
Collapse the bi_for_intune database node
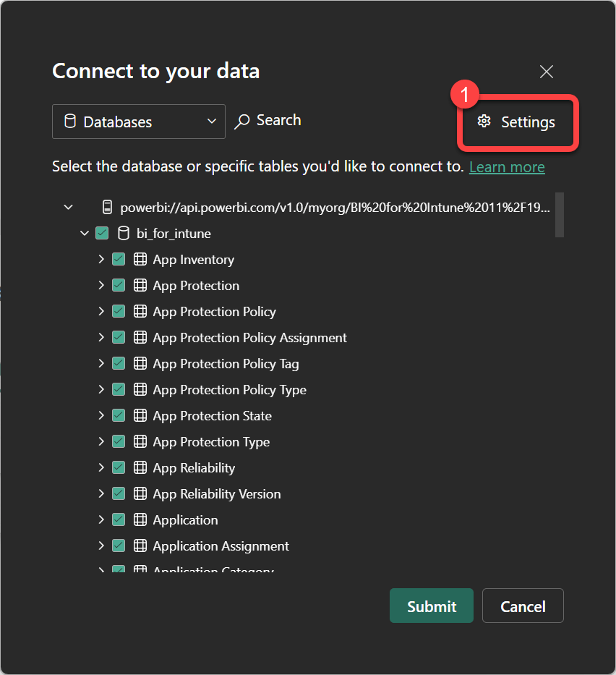(85, 234)
